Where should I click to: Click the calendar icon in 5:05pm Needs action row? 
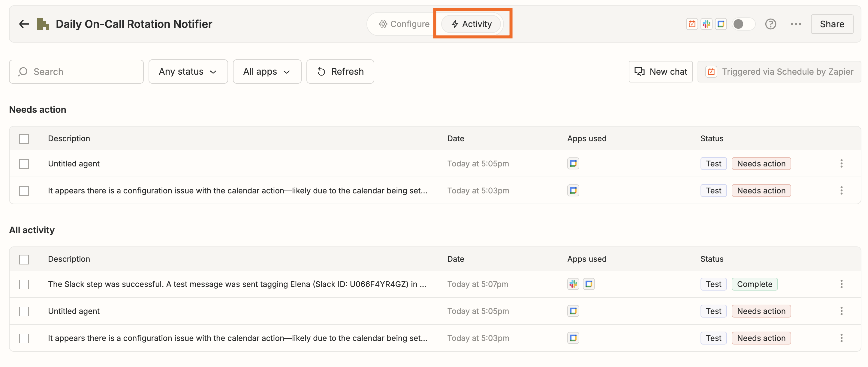tap(573, 164)
